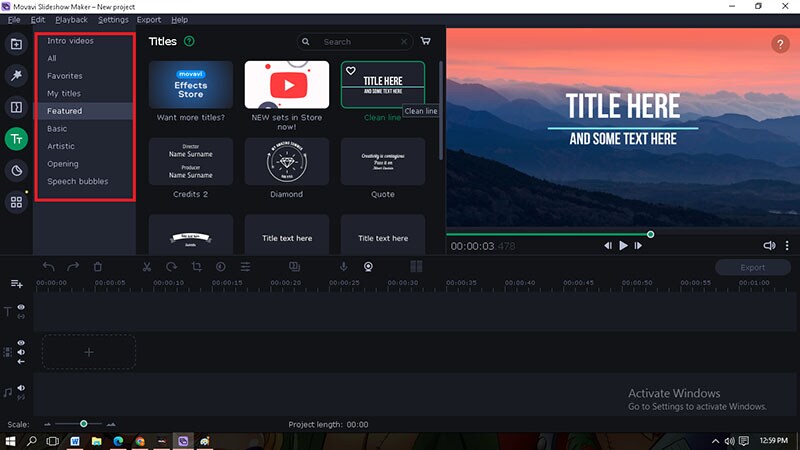Step to next frame
This screenshot has height=450, width=800.
coord(638,245)
